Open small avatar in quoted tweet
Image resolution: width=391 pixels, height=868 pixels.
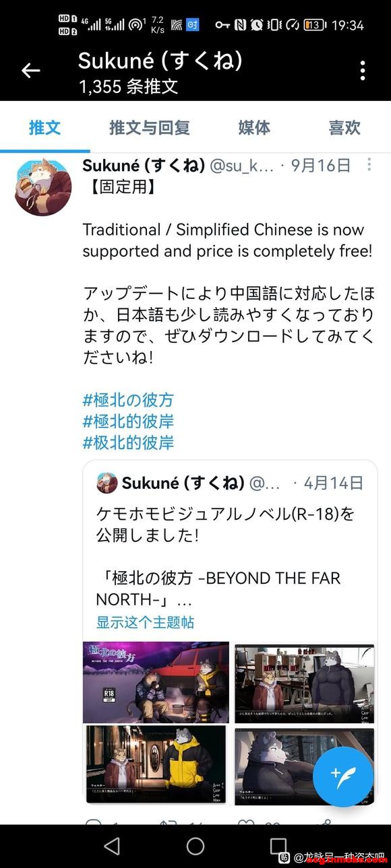107,483
